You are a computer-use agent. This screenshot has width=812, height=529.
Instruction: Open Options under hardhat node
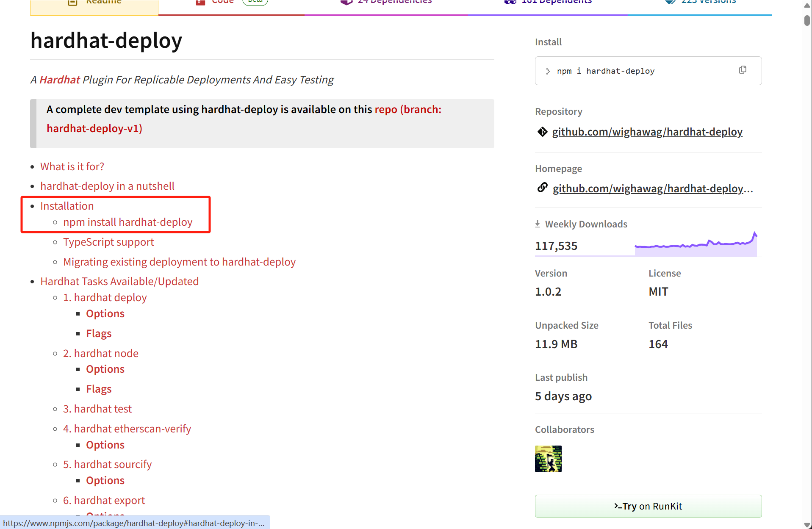(x=105, y=369)
